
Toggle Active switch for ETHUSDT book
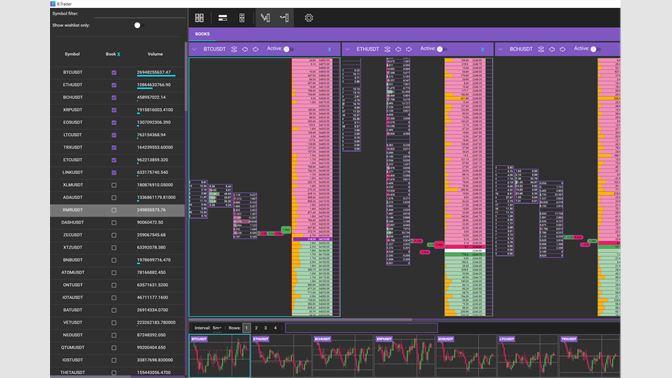(x=441, y=49)
